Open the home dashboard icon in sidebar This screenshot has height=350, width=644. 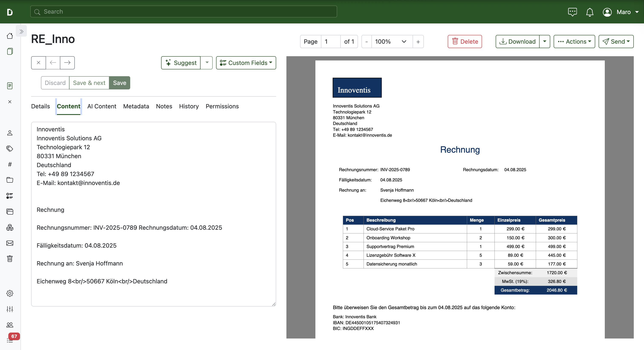point(10,36)
